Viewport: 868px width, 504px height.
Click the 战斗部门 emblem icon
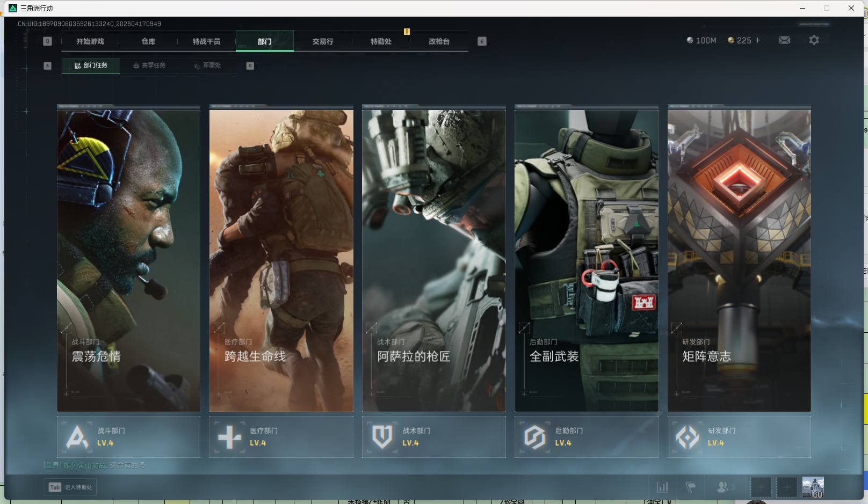point(77,437)
